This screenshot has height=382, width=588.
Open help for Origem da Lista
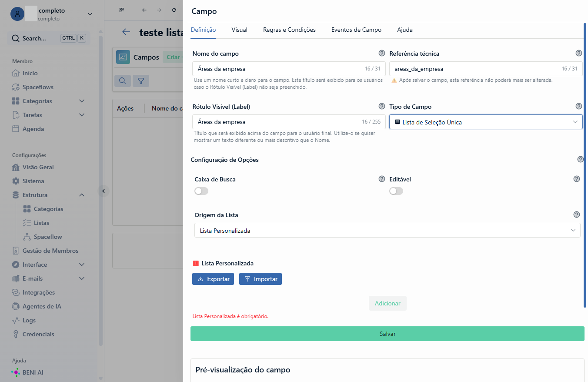click(x=577, y=215)
